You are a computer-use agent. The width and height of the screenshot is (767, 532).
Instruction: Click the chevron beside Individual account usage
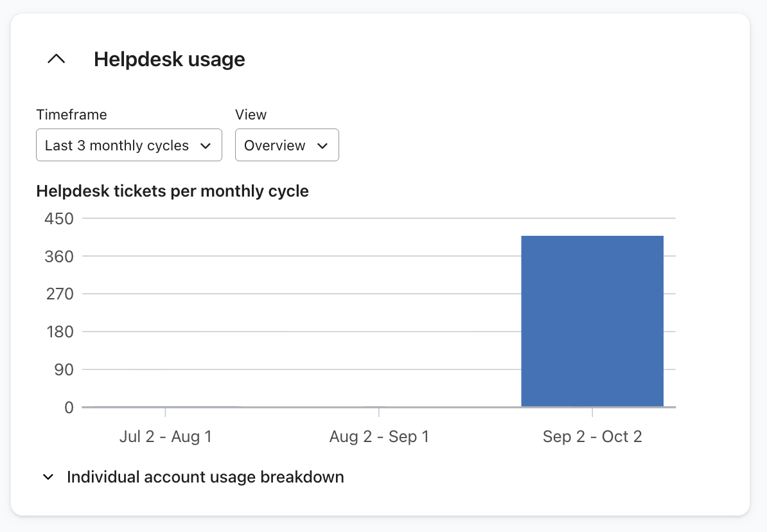click(x=48, y=477)
